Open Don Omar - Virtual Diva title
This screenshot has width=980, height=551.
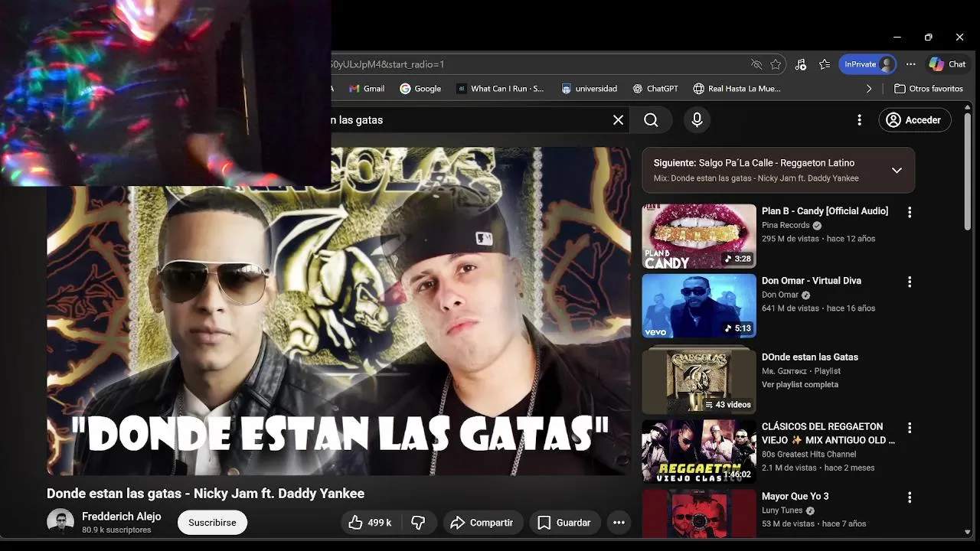[812, 281]
